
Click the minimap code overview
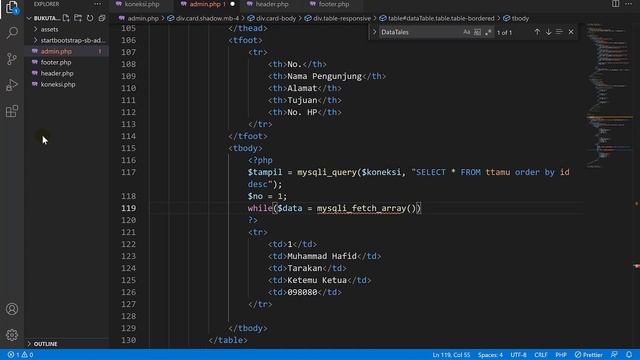tap(609, 96)
